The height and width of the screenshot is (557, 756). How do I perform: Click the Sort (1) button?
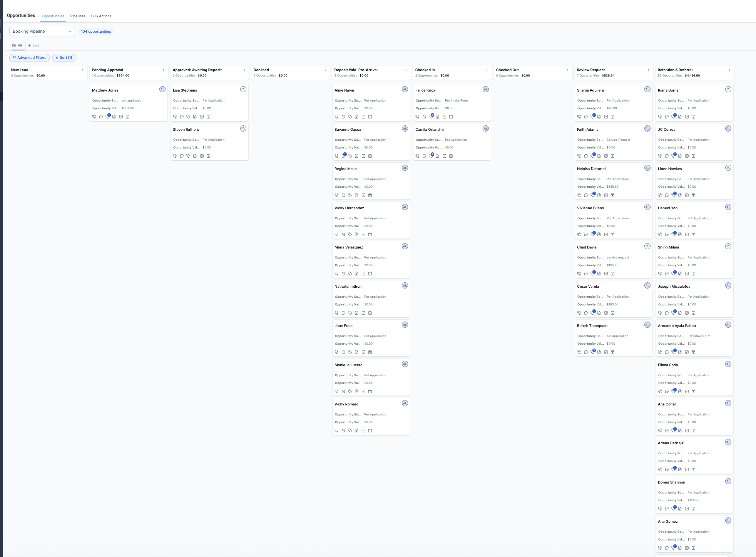click(64, 58)
